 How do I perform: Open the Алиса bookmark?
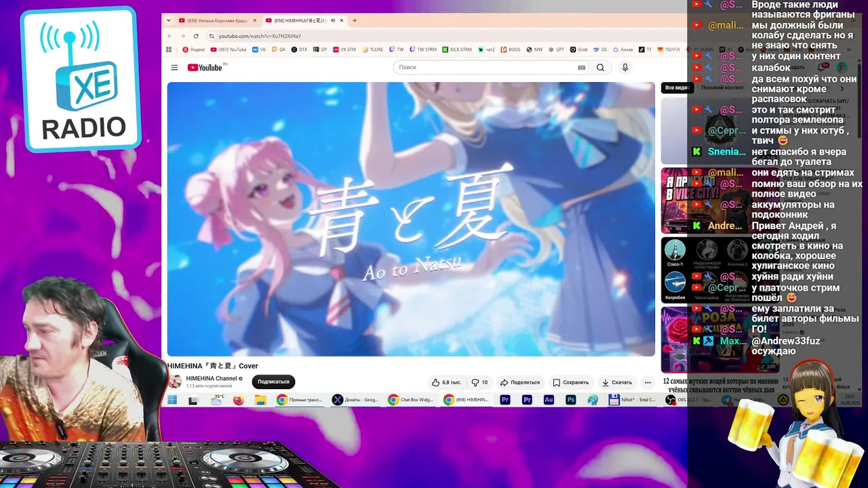[x=623, y=49]
